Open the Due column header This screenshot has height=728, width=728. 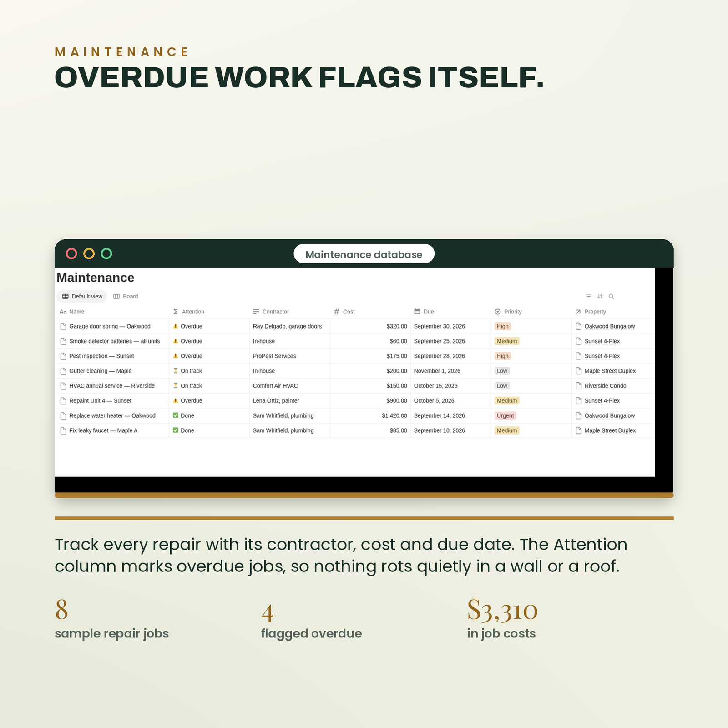coord(424,312)
